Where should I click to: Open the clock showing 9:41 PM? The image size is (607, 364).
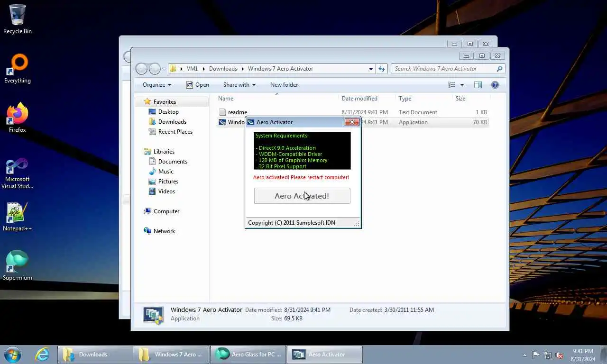pyautogui.click(x=583, y=355)
